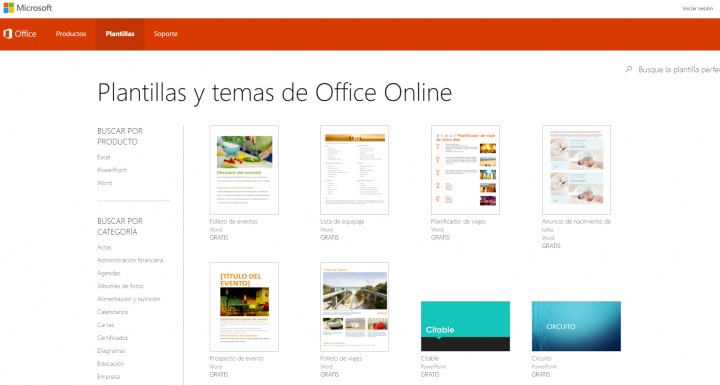Open the Actas category
The image size is (720, 385).
[x=104, y=247]
